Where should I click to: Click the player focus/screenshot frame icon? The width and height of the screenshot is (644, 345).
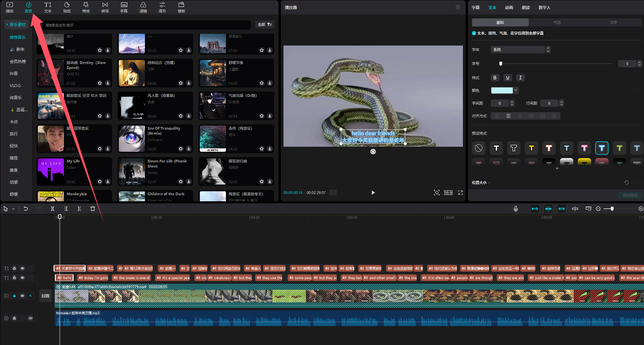click(x=437, y=193)
